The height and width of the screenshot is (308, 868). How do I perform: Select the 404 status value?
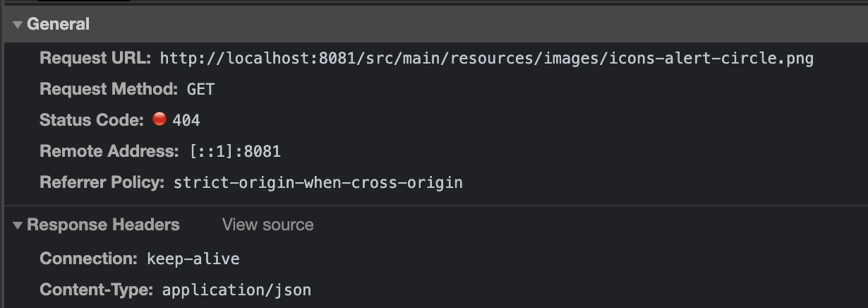pyautogui.click(x=186, y=121)
